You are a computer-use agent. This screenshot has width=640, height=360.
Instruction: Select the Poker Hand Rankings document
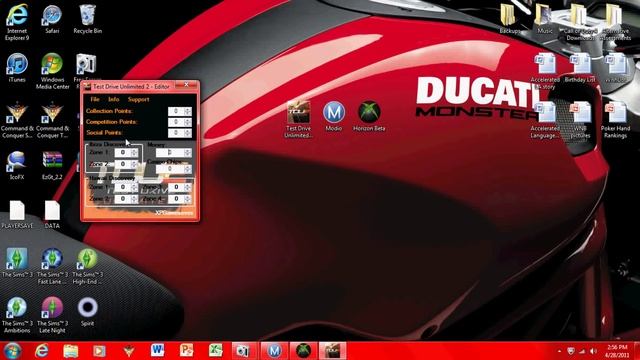point(616,120)
